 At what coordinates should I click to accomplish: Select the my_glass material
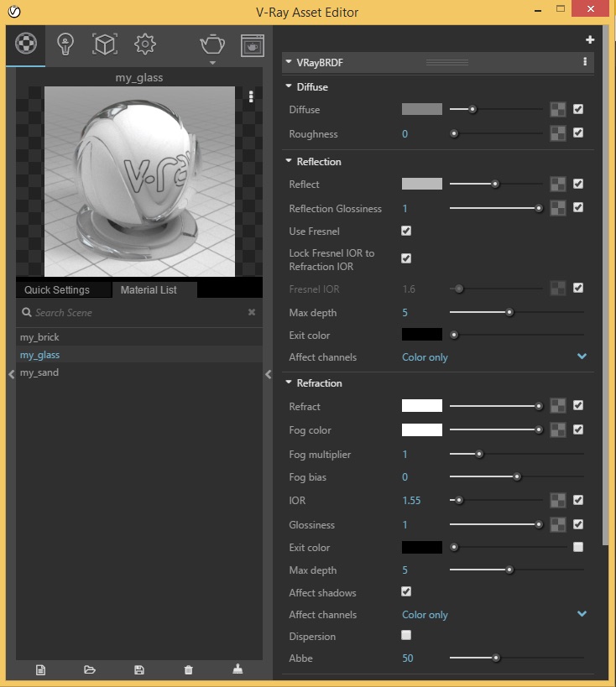139,355
